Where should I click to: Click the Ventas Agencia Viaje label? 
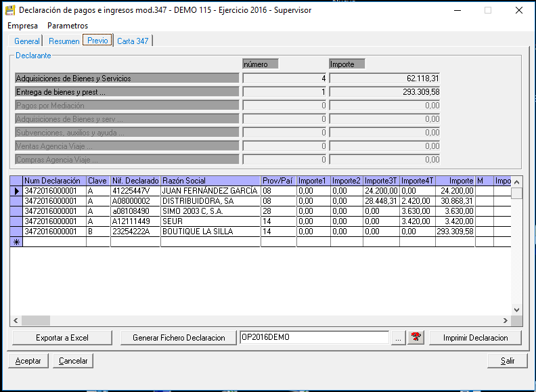127,146
